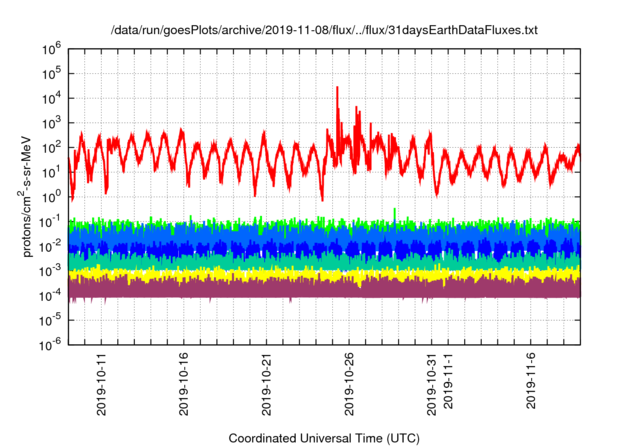Click the top y-axis tick label 10^6
Screen dimensions: 640x448
(52, 48)
